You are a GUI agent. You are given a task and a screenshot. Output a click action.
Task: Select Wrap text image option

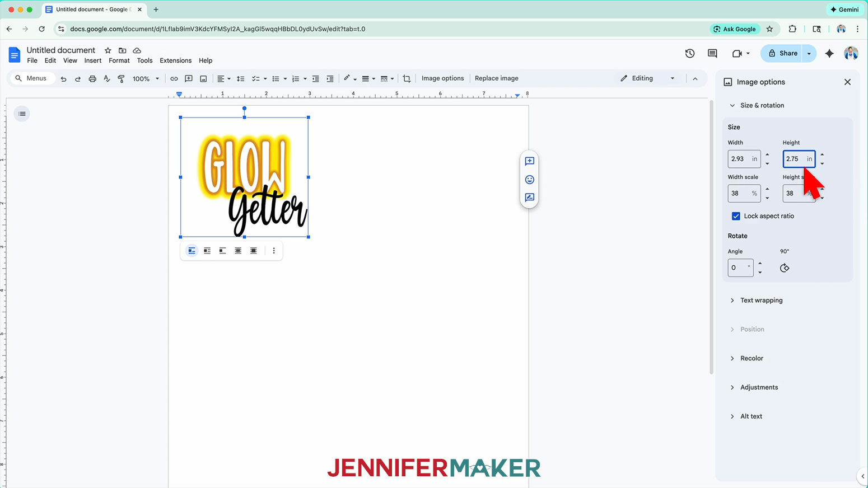[207, 251]
